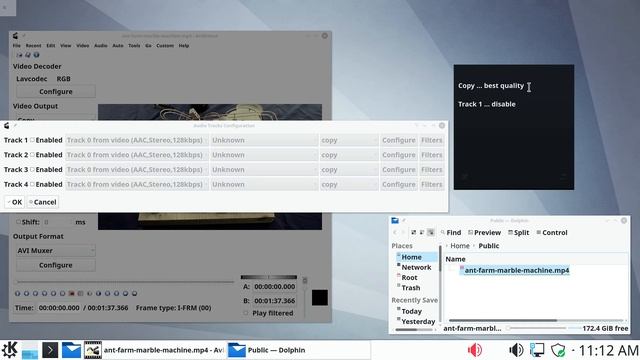Click the Avidemux window title bar icon
The image size is (640, 360).
[16, 36]
